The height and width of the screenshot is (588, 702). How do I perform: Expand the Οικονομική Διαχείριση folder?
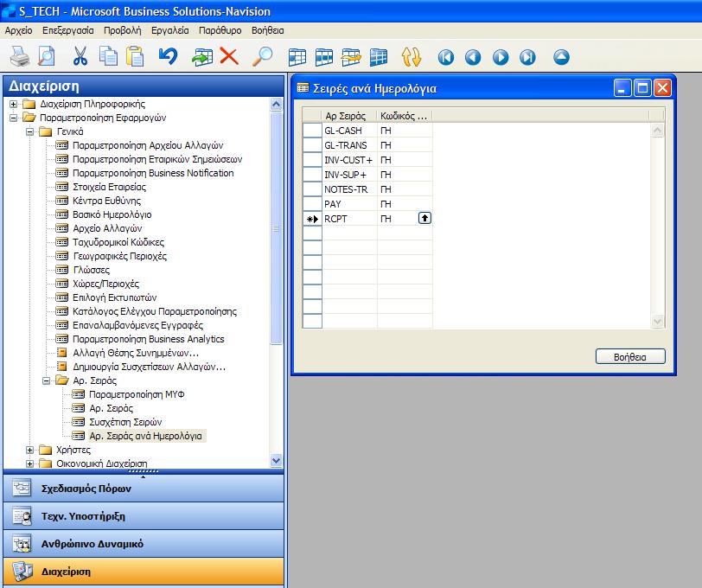[29, 463]
